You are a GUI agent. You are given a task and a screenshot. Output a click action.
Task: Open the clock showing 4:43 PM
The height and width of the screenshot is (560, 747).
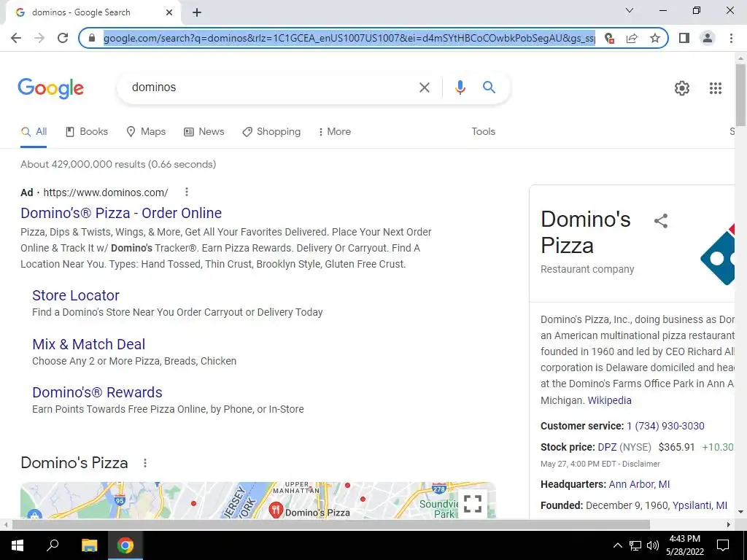pos(684,545)
